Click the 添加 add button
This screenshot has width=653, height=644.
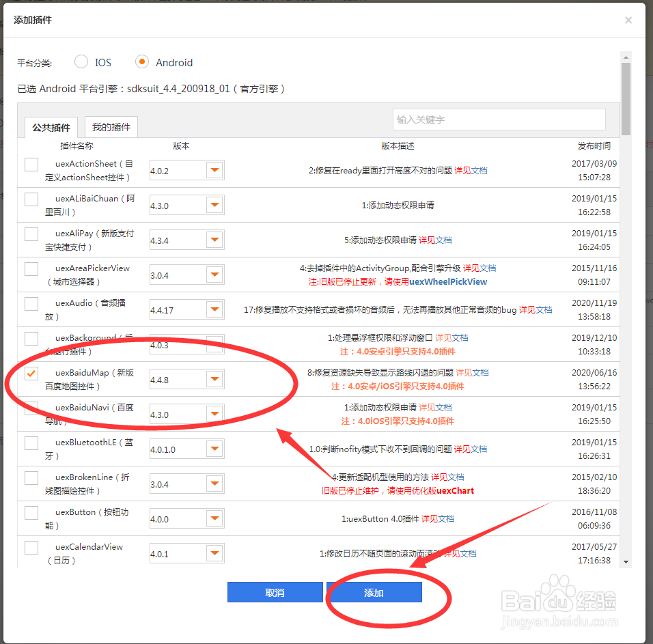click(374, 592)
